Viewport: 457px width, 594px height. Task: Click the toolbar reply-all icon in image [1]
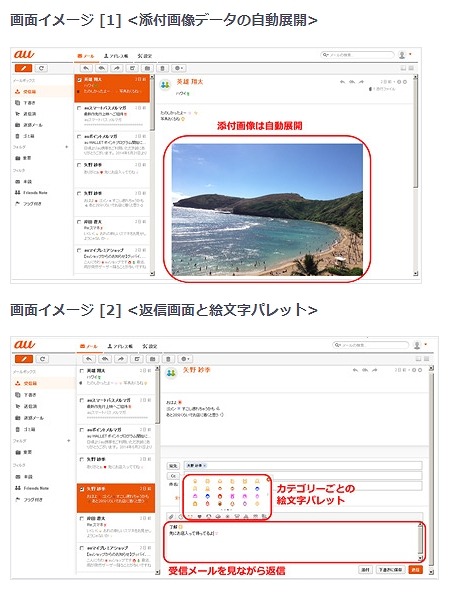102,68
